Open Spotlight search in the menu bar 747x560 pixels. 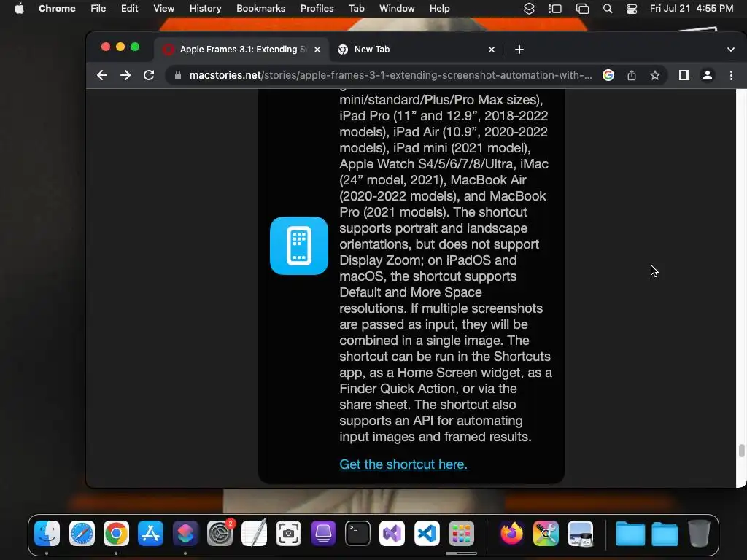(608, 9)
